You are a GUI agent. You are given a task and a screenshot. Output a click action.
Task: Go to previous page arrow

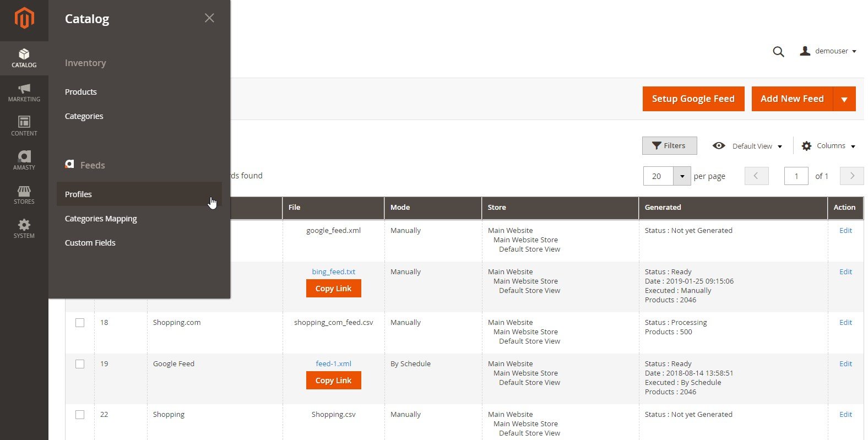[756, 176]
